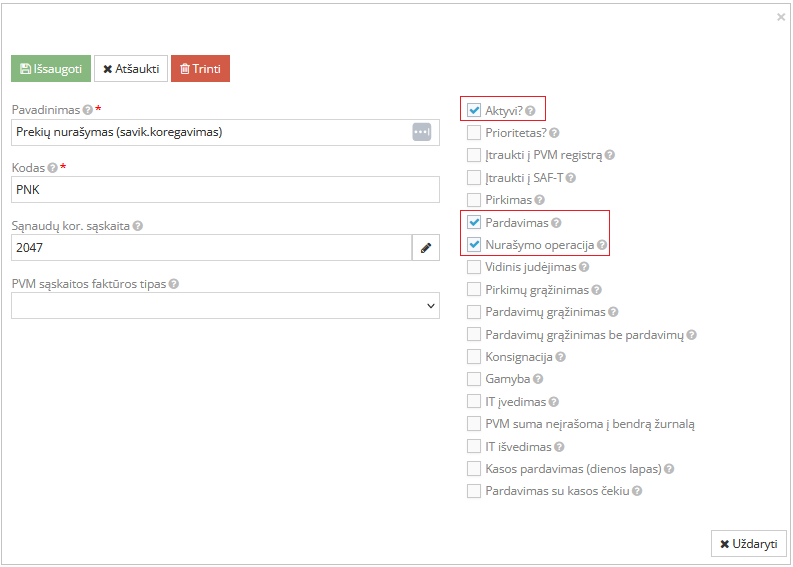Image resolution: width=793 pixels, height=567 pixels.
Task: Click help icon beside Aktyvi? checkbox label
Action: pyautogui.click(x=530, y=110)
